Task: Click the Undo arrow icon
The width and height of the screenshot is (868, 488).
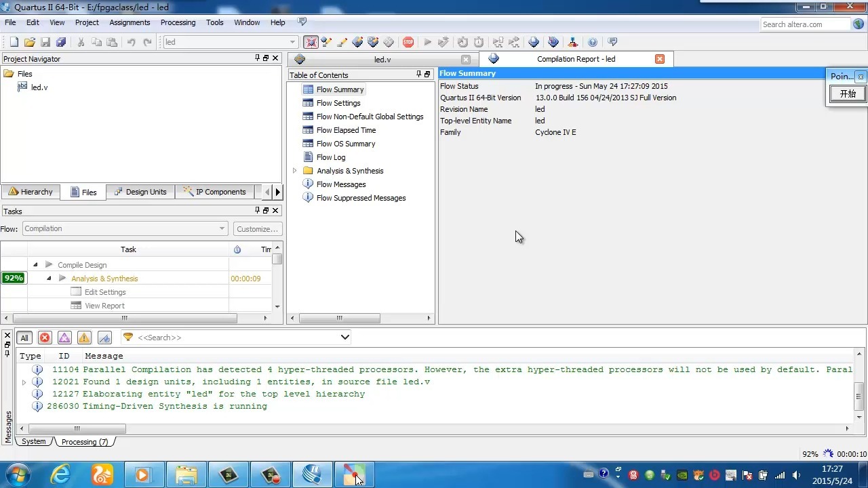Action: pos(132,42)
